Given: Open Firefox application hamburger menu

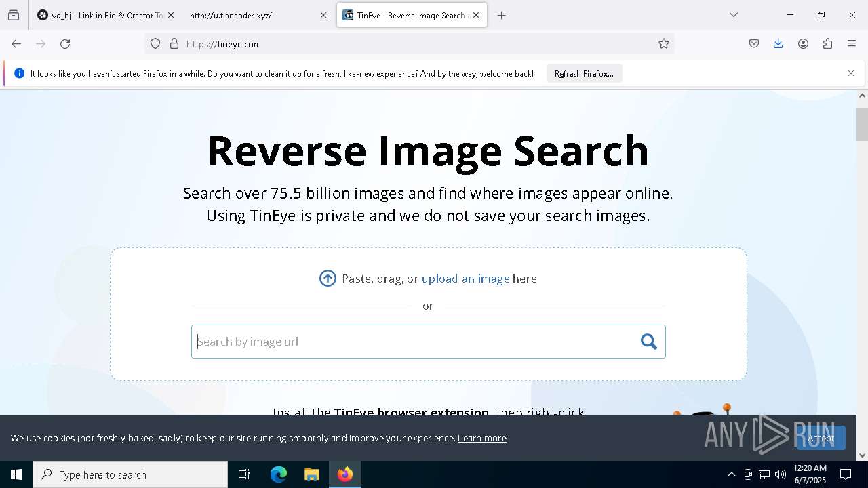Looking at the screenshot, I should 852,44.
